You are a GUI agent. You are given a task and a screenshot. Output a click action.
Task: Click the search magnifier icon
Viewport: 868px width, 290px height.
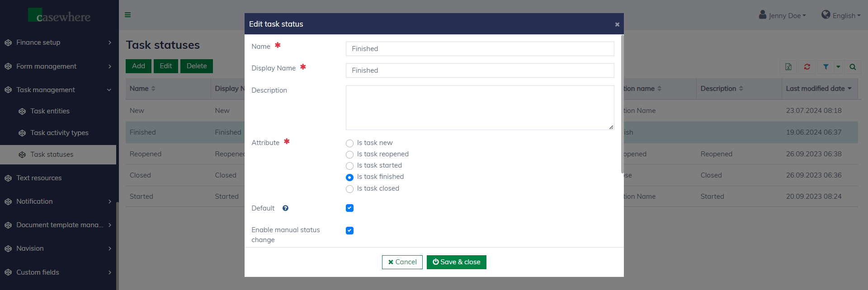point(853,67)
